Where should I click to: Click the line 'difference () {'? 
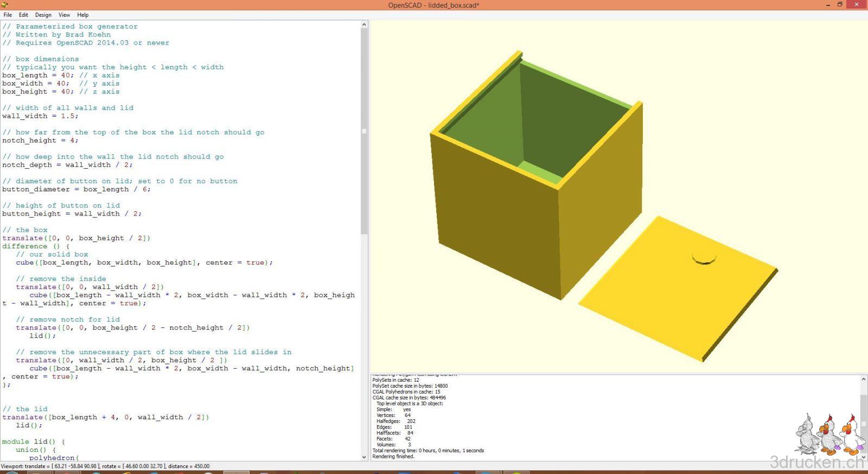click(x=36, y=247)
